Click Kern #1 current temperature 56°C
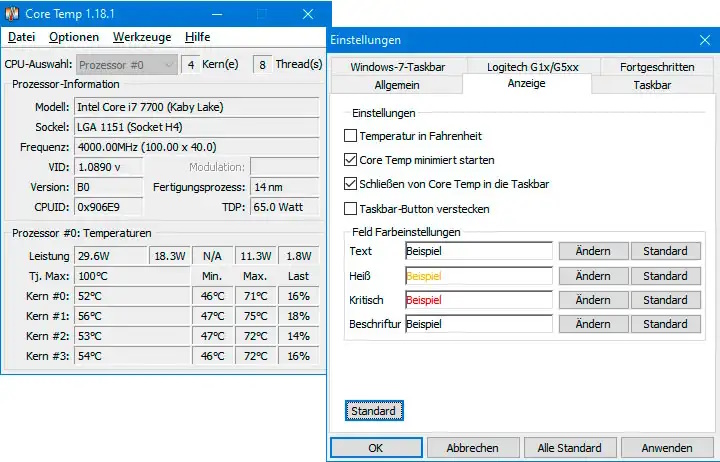The height and width of the screenshot is (462, 720). click(132, 316)
